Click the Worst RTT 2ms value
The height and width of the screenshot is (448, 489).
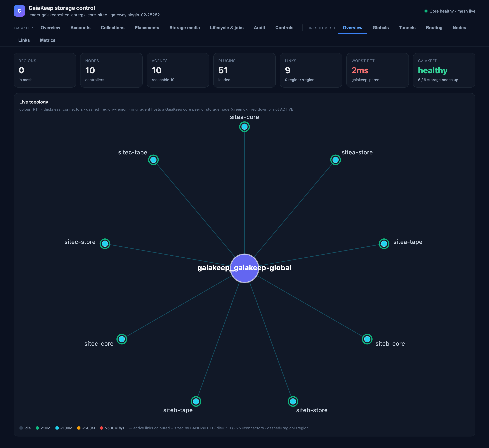pos(360,70)
